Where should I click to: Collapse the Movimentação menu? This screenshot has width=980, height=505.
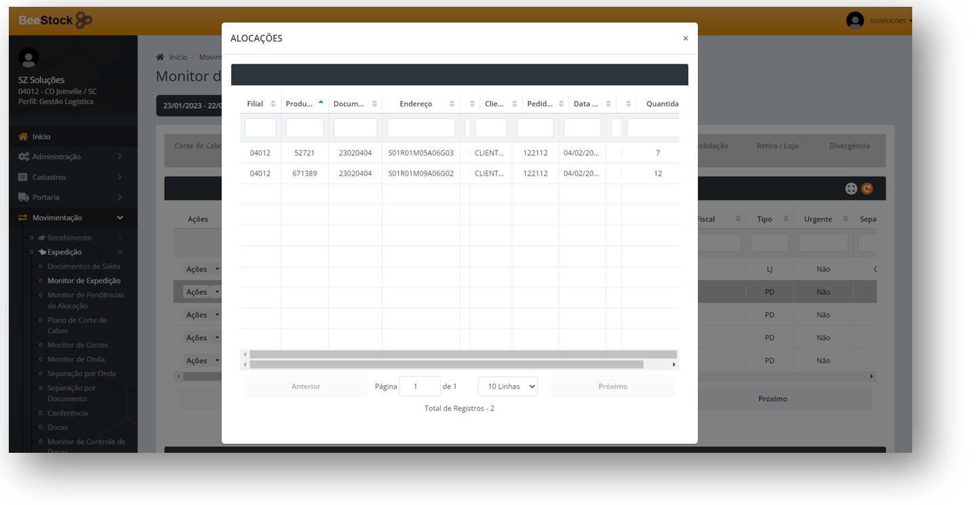[x=120, y=218]
